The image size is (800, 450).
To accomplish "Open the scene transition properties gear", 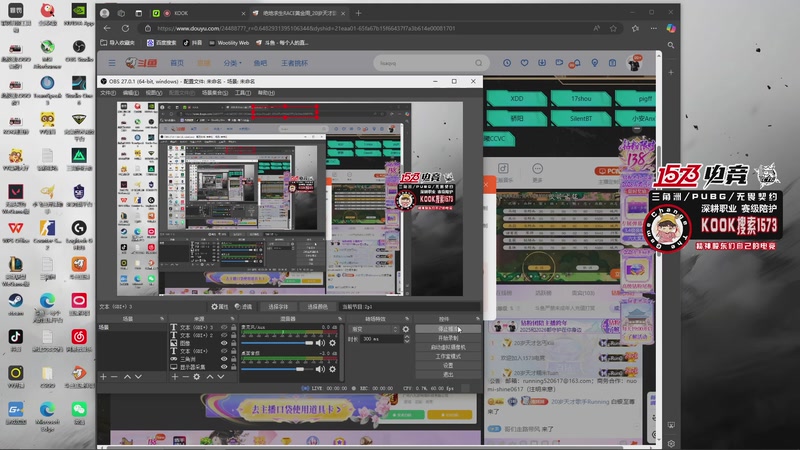I will tap(406, 329).
